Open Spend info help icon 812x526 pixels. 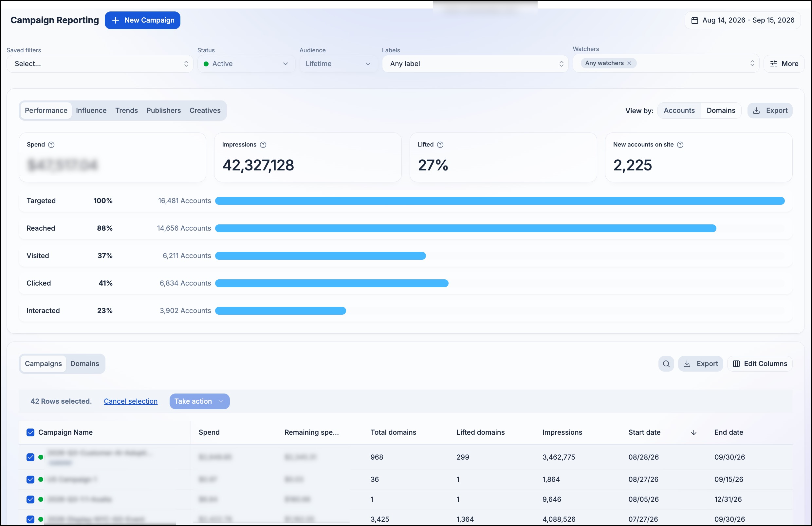click(51, 145)
